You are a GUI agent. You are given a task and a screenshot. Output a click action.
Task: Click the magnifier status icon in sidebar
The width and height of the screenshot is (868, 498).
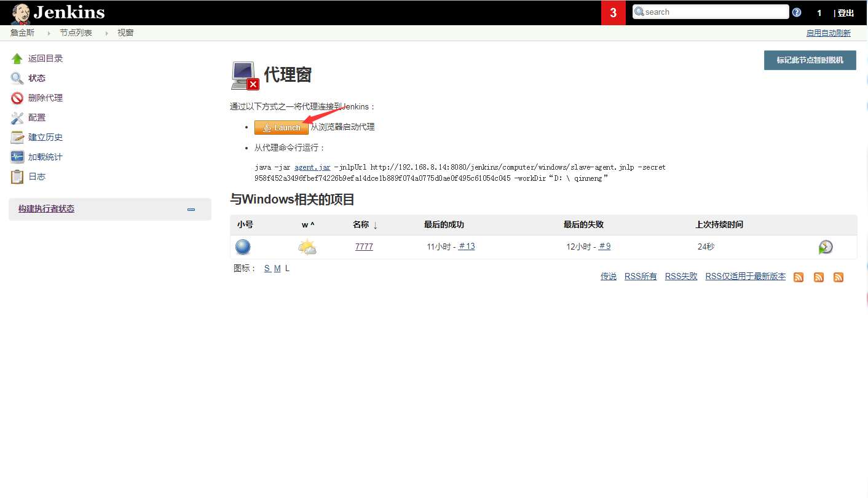(17, 79)
